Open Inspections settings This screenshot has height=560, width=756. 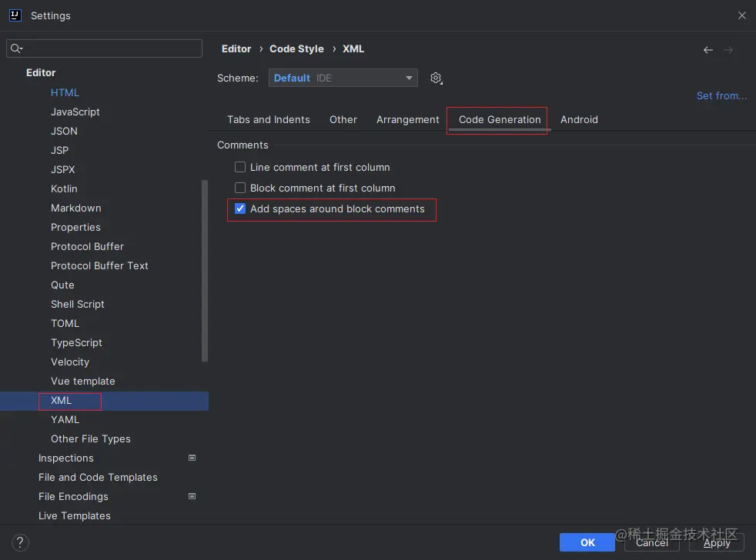[x=66, y=458]
